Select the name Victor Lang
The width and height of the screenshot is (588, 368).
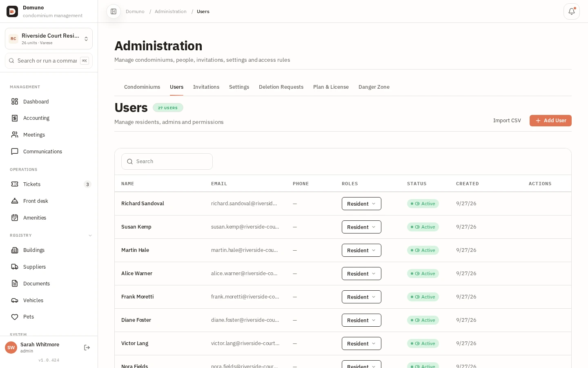tap(135, 343)
